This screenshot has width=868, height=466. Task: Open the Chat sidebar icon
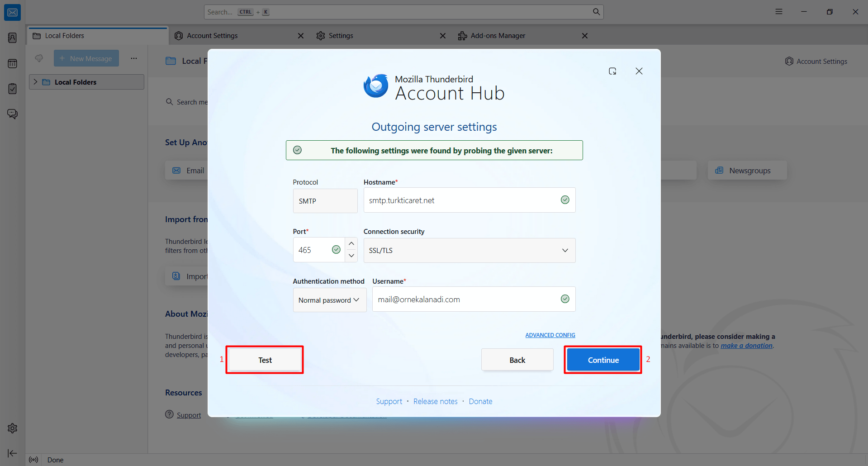(x=12, y=114)
